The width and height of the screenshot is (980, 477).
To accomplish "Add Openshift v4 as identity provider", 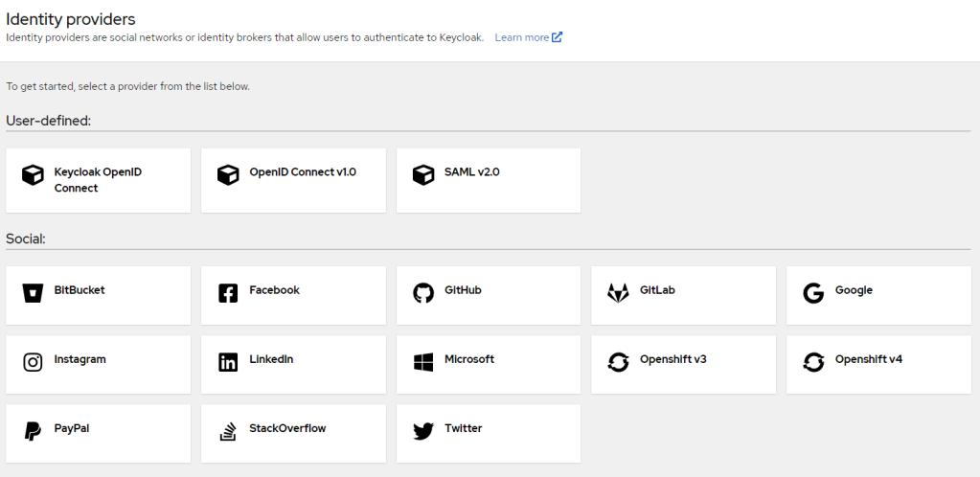I will pos(878,364).
